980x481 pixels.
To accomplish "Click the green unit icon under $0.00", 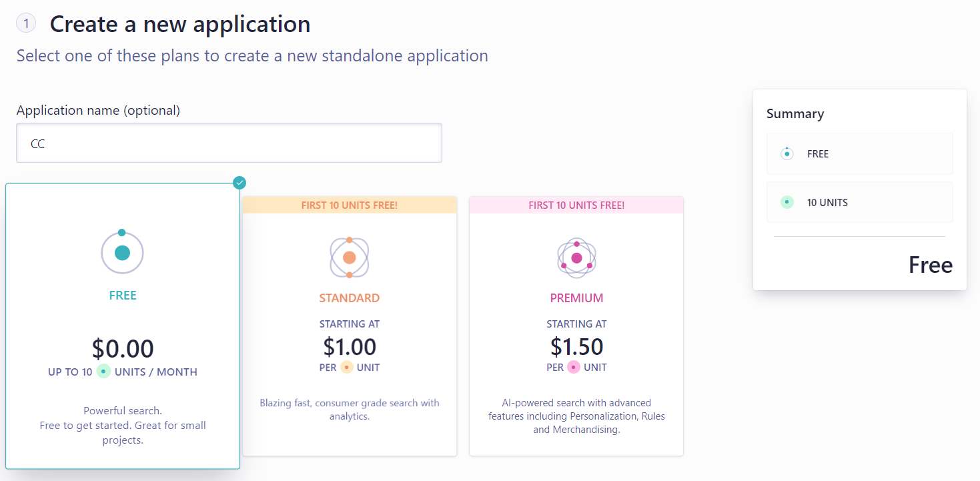I will 103,372.
